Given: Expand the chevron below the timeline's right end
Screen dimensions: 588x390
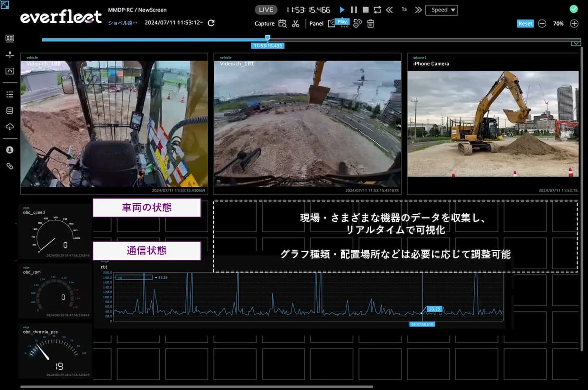Looking at the screenshot, I should [x=576, y=43].
